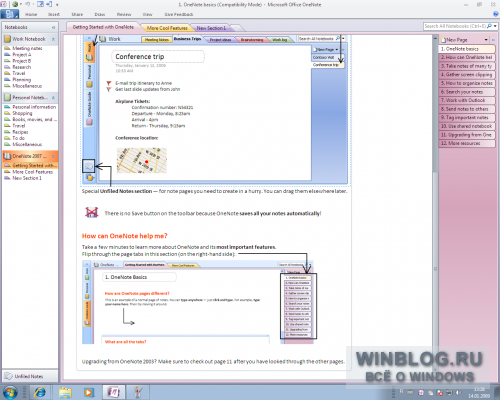
Task: Open Windows Media Player from the taskbar
Action: tap(89, 392)
